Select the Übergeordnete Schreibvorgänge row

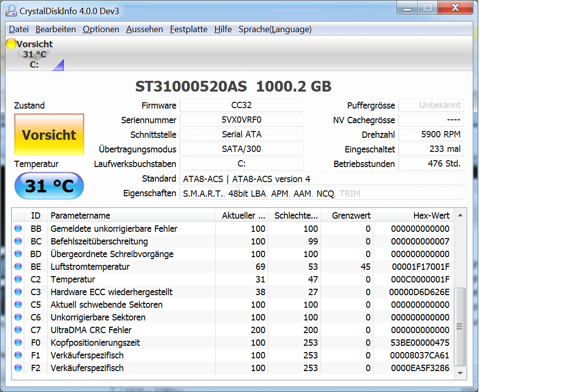[x=233, y=254]
